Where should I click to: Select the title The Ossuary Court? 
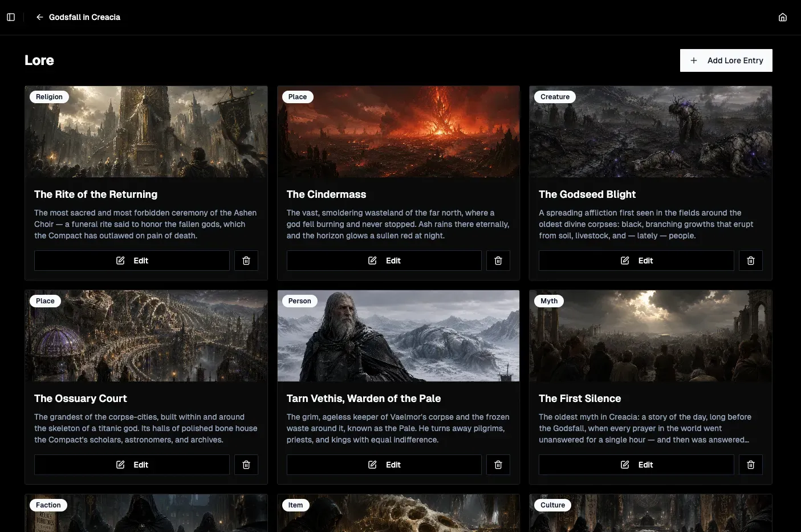[80, 399]
